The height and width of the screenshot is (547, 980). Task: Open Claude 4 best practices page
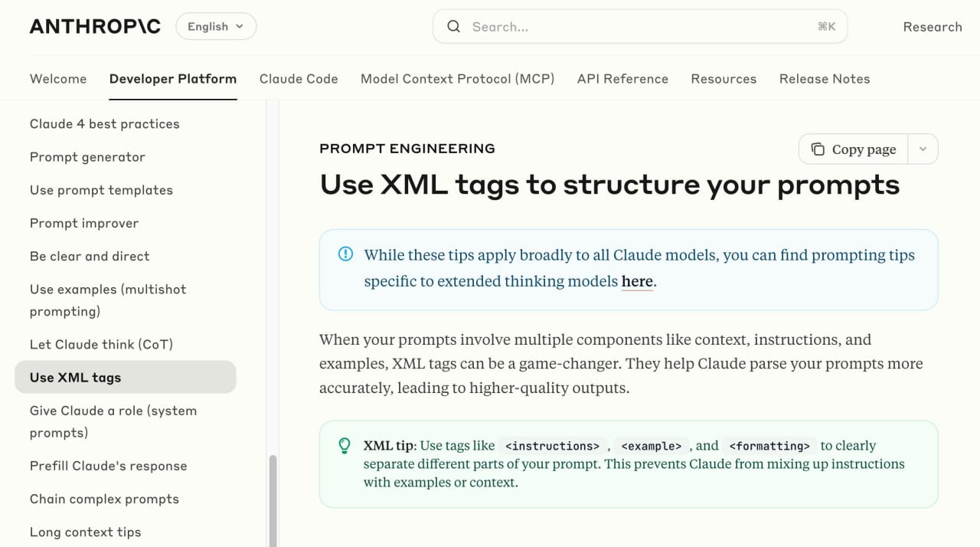(x=105, y=124)
